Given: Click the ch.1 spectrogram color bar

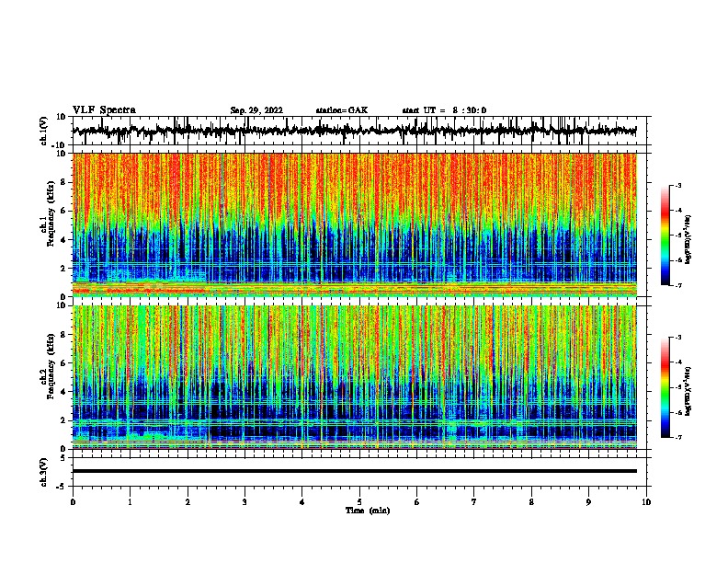Looking at the screenshot, I should point(665,236).
